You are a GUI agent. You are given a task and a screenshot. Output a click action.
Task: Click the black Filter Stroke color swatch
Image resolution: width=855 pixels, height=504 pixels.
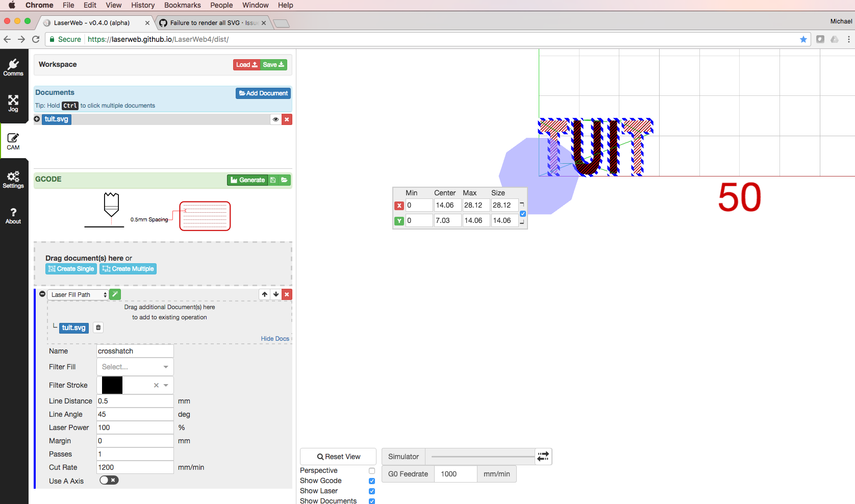(112, 385)
